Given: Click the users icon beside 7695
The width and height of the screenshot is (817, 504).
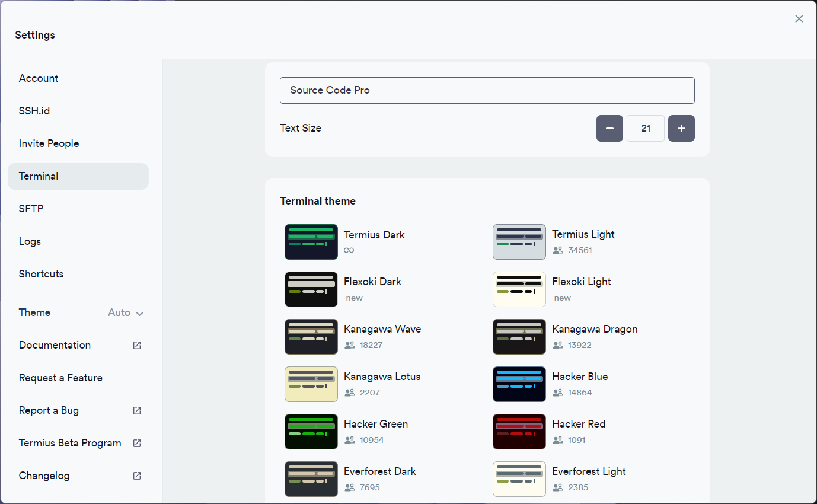Looking at the screenshot, I should coord(349,487).
